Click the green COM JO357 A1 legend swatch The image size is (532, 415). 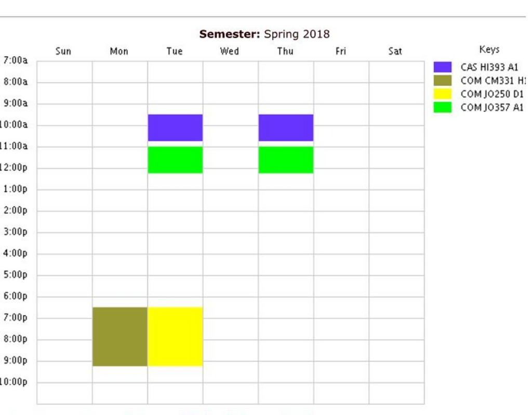[443, 108]
